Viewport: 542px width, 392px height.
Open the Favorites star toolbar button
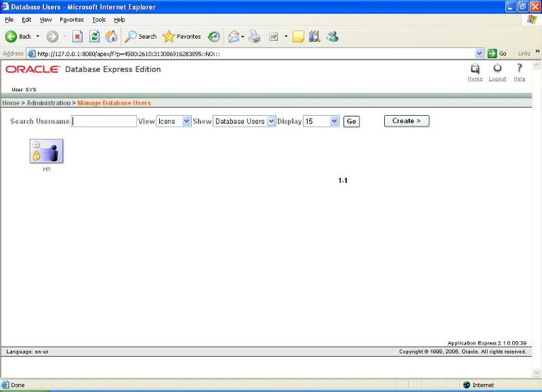click(x=182, y=37)
